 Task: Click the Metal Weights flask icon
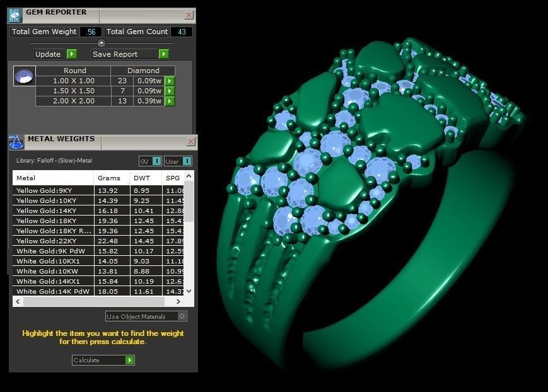(x=16, y=142)
